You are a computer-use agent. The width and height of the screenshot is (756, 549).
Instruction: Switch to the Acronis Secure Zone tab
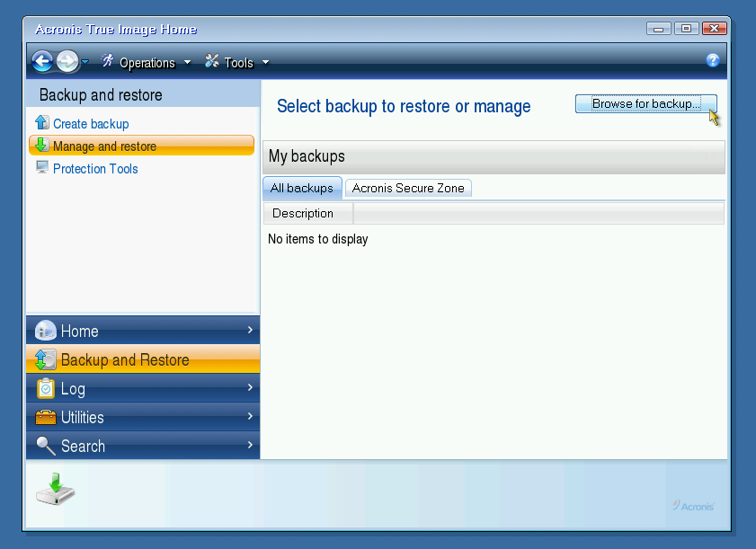(408, 188)
